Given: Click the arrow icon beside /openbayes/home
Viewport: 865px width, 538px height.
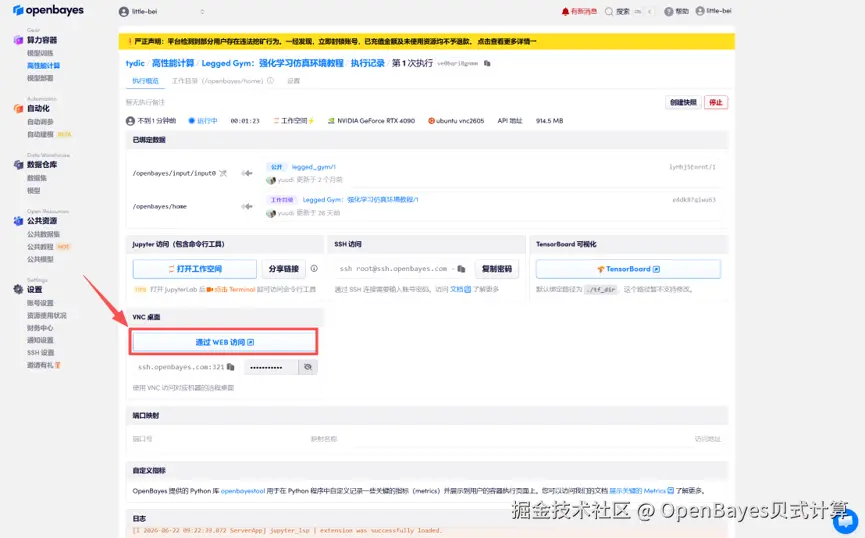Looking at the screenshot, I should (247, 206).
